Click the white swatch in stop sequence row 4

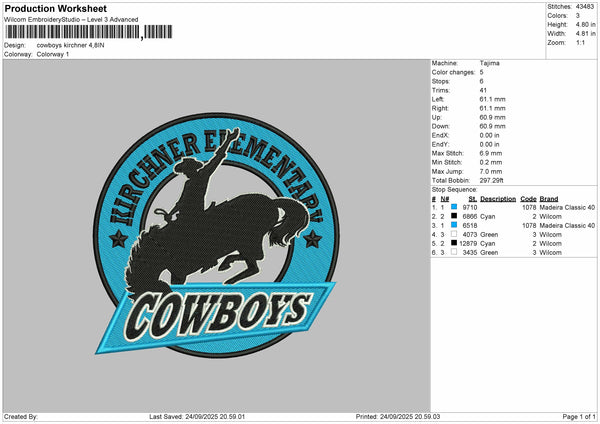(454, 234)
